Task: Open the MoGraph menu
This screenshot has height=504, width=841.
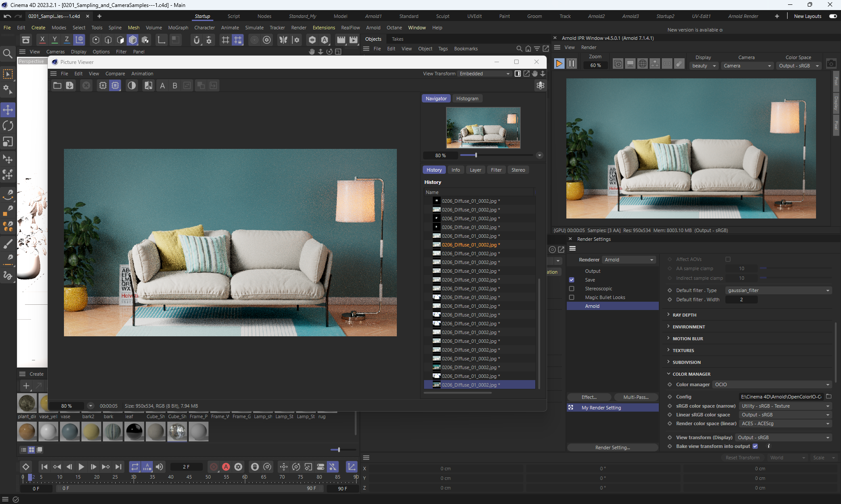Action: click(178, 28)
